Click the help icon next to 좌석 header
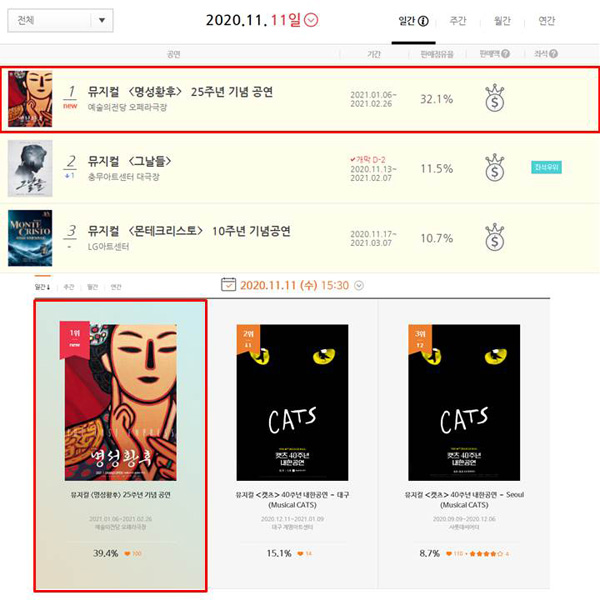 (x=553, y=54)
